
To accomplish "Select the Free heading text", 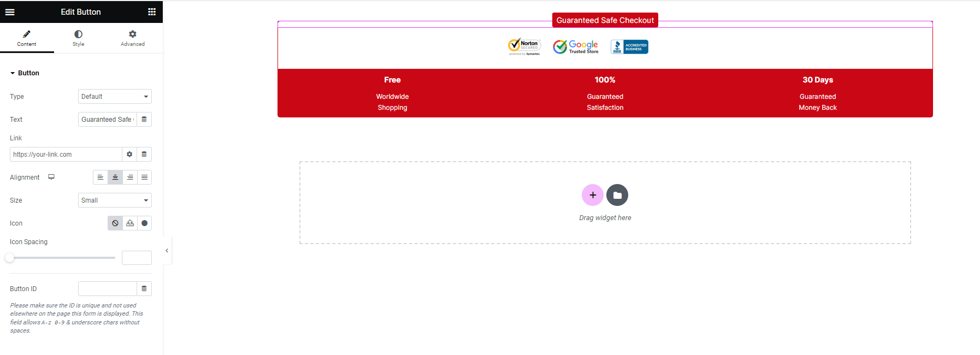I will click(392, 80).
